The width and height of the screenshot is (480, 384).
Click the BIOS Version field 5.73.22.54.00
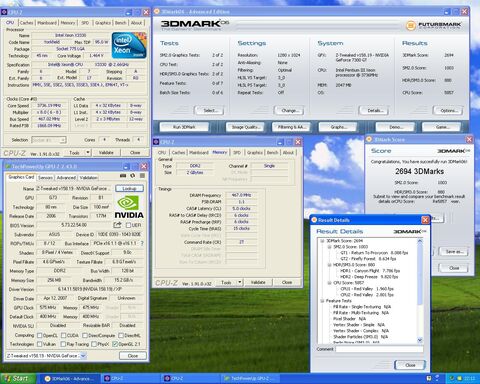click(74, 225)
